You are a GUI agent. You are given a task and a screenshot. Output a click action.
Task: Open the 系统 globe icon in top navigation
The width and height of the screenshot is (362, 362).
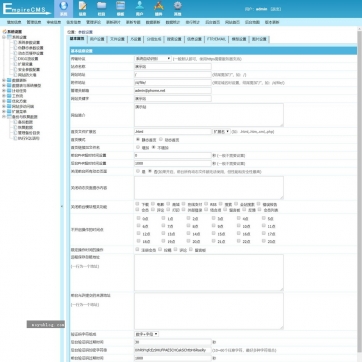tap(63, 9)
